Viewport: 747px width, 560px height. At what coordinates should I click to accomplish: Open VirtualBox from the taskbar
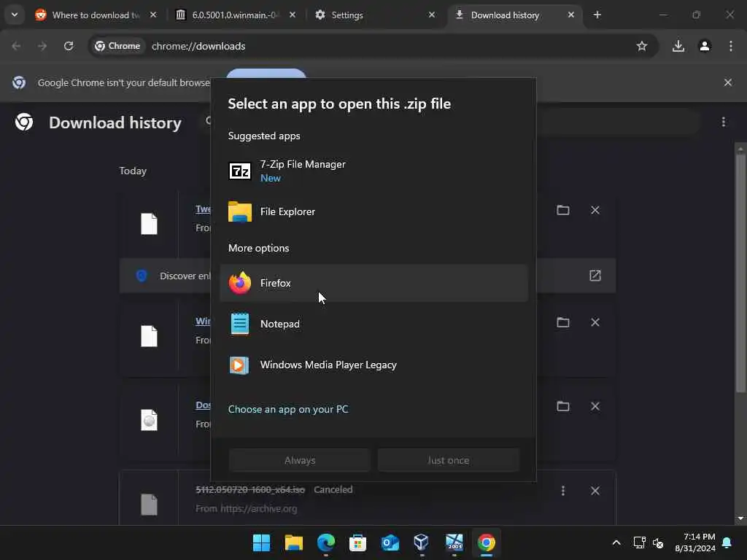click(422, 542)
